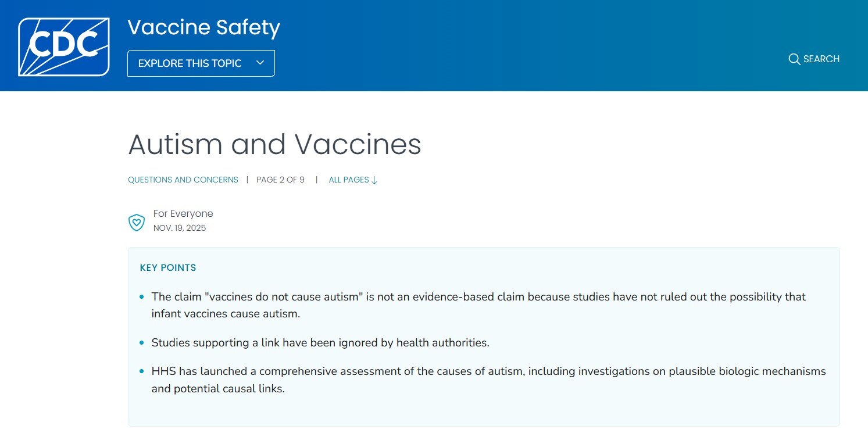Select the PAGE 2 OF 9 indicator

[x=280, y=180]
